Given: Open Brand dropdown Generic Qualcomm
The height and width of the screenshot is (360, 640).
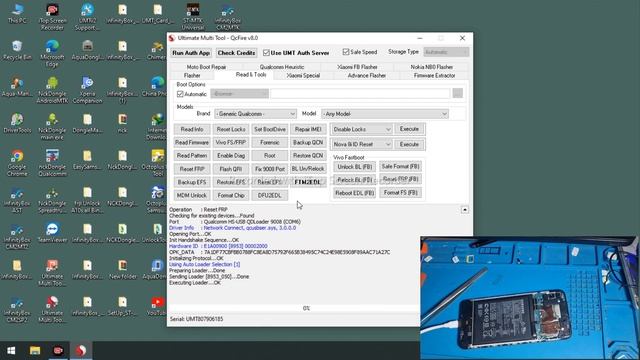Looking at the screenshot, I should pyautogui.click(x=255, y=114).
